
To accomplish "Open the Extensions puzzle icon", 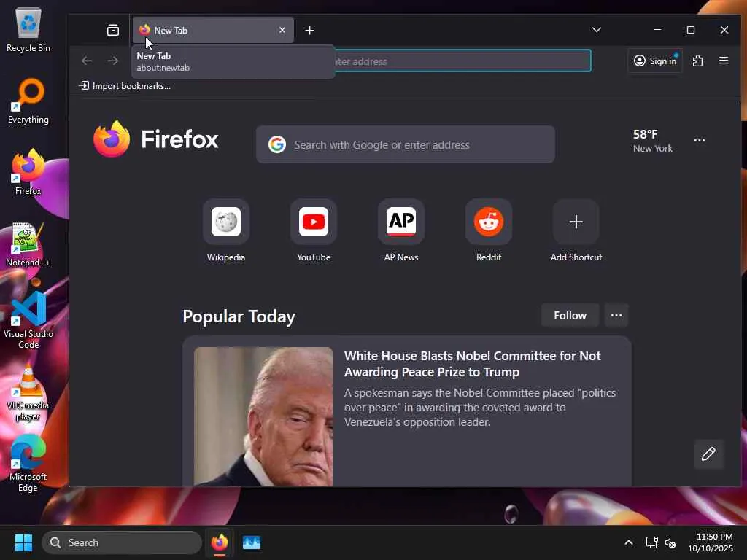I will coord(697,61).
